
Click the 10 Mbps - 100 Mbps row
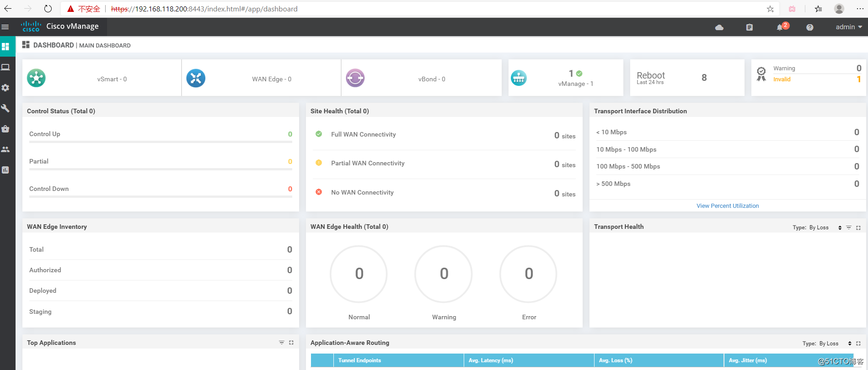pos(728,149)
